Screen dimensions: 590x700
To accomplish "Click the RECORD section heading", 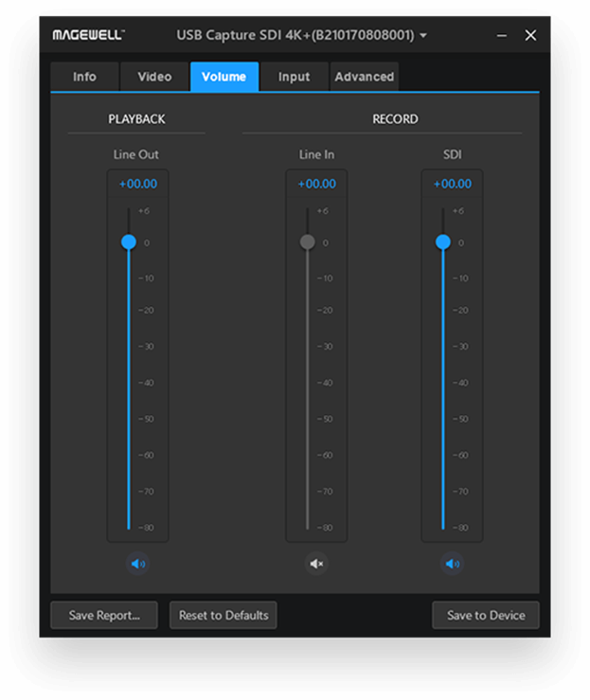I will [395, 119].
